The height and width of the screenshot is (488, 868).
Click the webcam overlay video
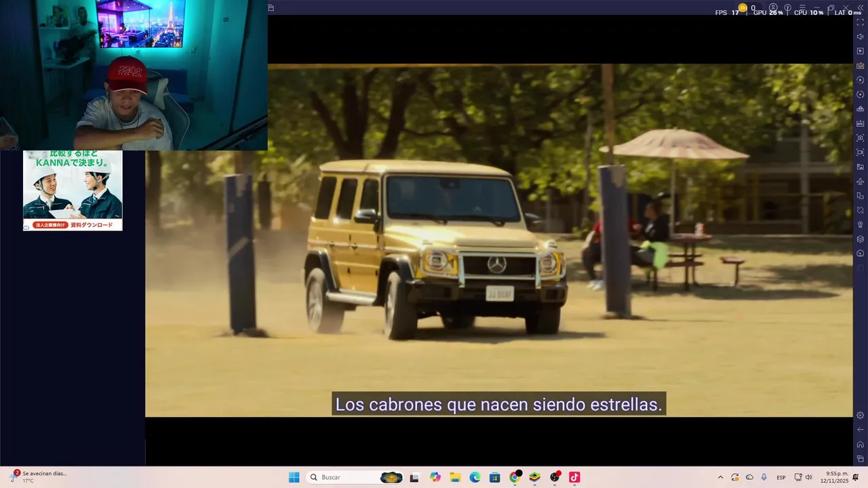[134, 75]
